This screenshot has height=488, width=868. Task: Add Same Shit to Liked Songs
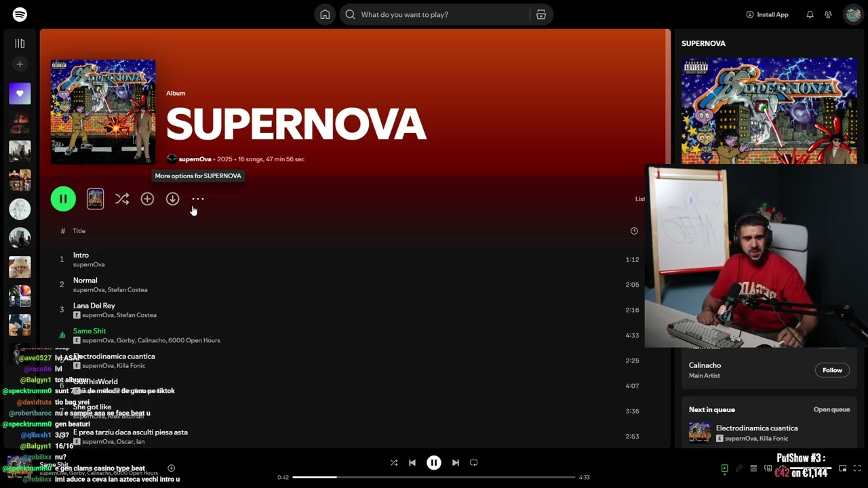click(x=171, y=468)
